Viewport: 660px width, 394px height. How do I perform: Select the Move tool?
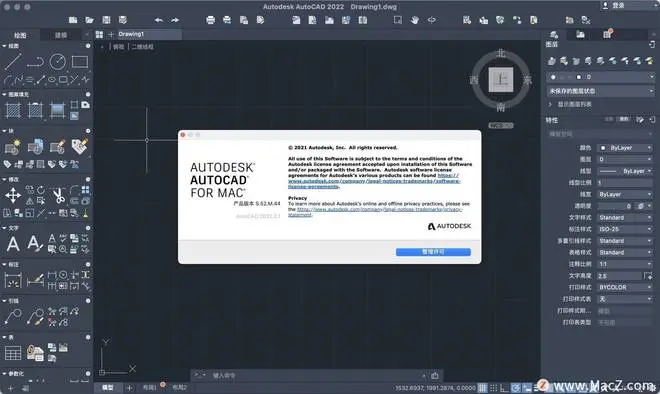(x=13, y=195)
